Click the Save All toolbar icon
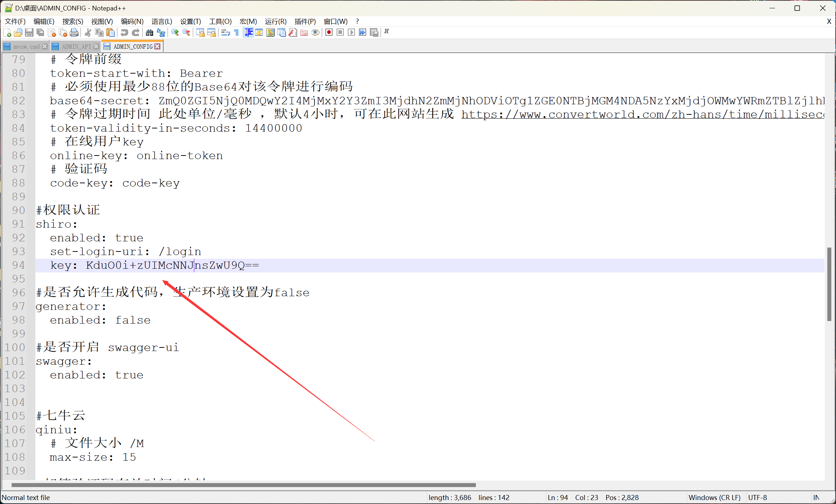Viewport: 836px width, 504px height. pos(40,33)
